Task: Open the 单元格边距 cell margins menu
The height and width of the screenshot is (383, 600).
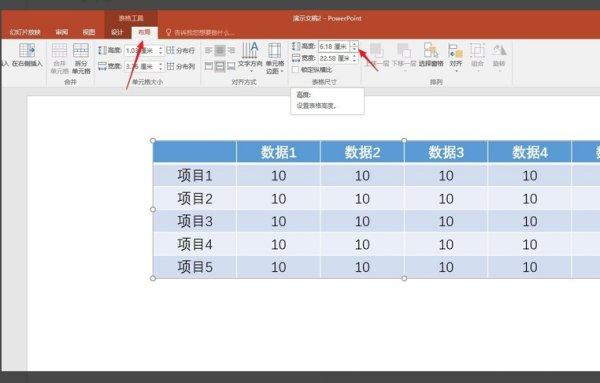Action: [x=274, y=58]
